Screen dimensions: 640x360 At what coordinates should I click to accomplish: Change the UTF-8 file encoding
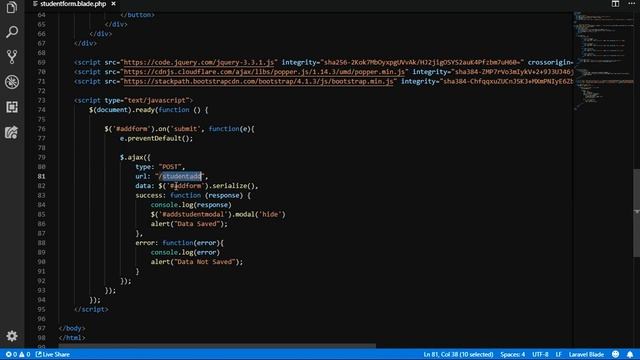point(540,354)
